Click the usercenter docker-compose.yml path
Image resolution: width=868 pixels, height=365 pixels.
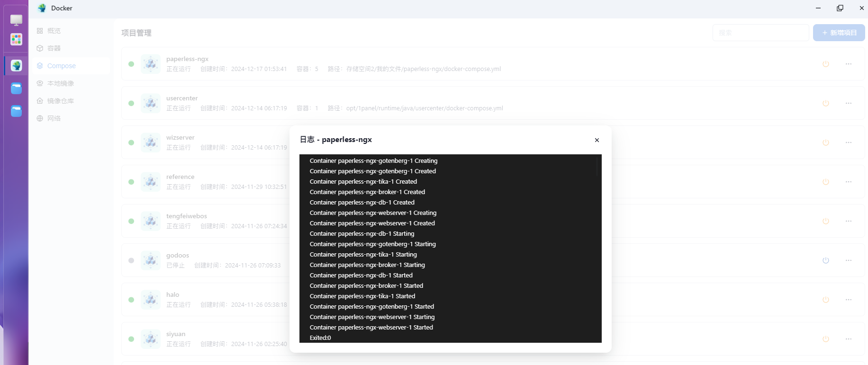coord(425,108)
